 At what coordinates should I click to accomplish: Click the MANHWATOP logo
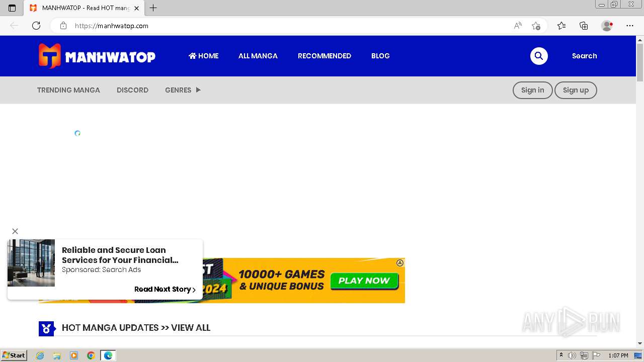tap(97, 56)
